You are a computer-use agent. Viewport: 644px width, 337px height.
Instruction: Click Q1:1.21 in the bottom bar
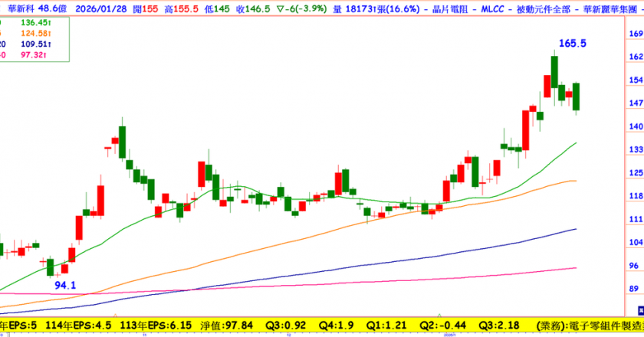386,326
